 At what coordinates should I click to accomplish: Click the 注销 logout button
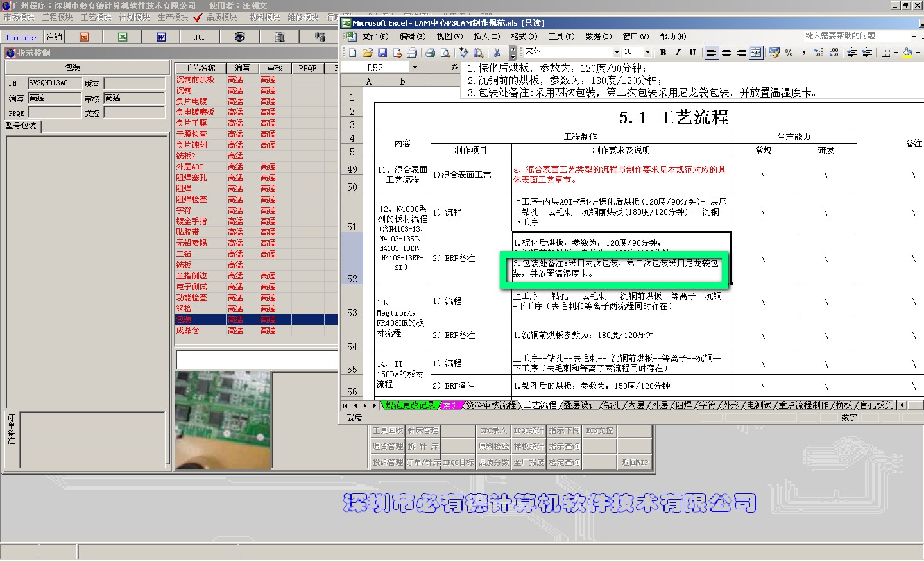click(54, 37)
